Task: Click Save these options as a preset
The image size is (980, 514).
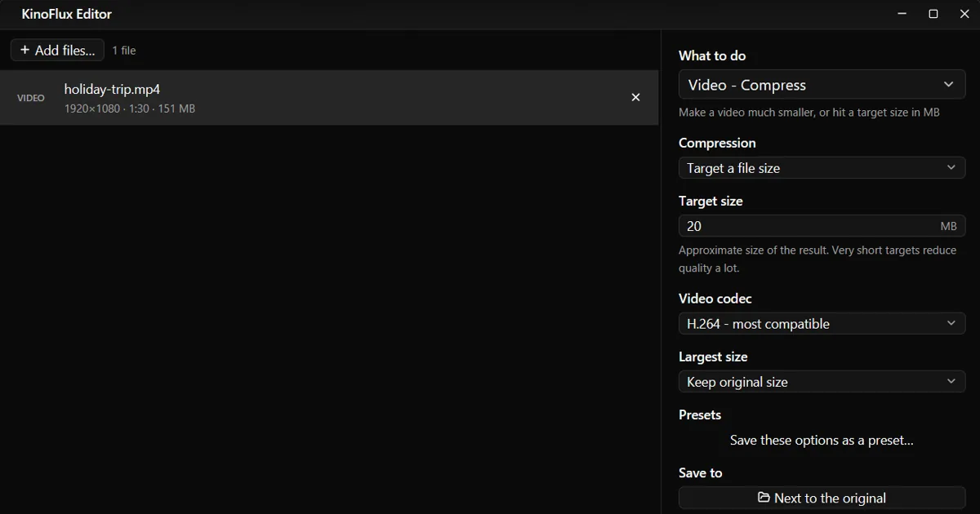Action: click(822, 440)
